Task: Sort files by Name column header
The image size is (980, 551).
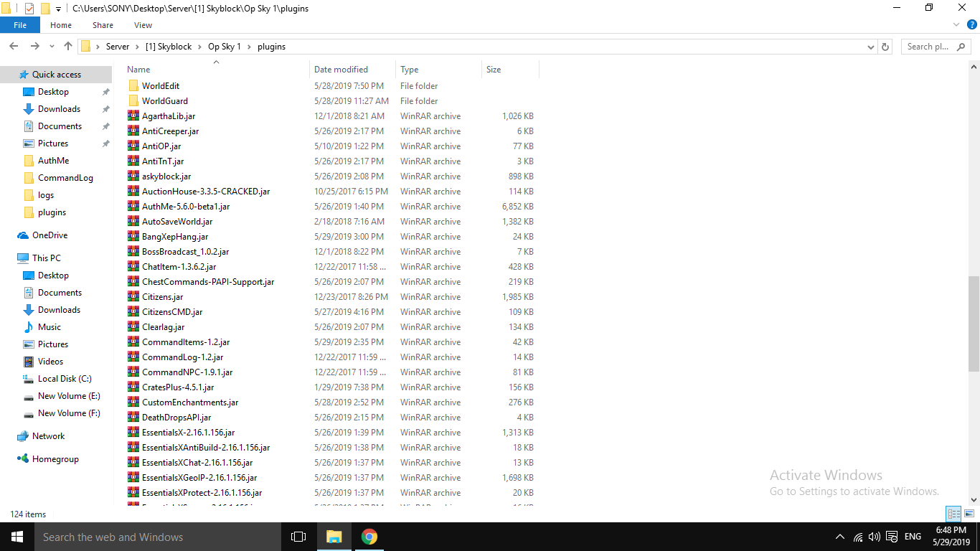Action: tap(138, 70)
